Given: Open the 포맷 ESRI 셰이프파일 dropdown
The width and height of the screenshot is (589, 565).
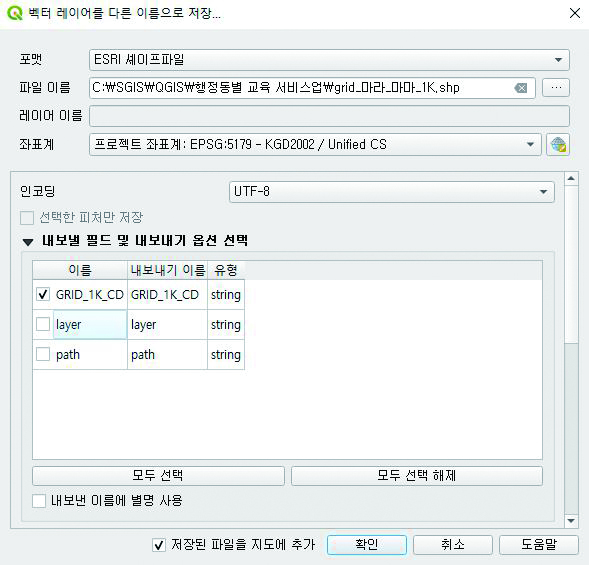Looking at the screenshot, I should click(329, 60).
